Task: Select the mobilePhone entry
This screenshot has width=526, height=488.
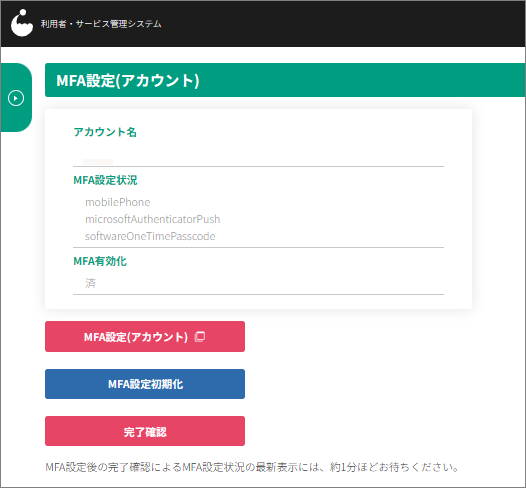Action: (x=118, y=202)
